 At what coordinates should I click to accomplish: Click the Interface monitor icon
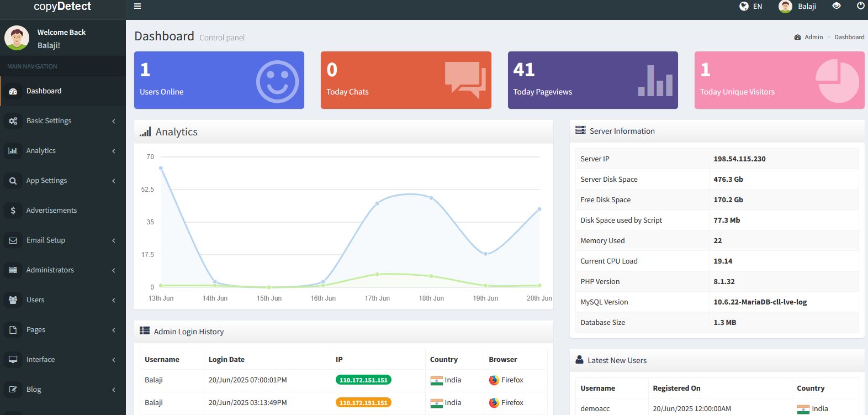tap(13, 360)
